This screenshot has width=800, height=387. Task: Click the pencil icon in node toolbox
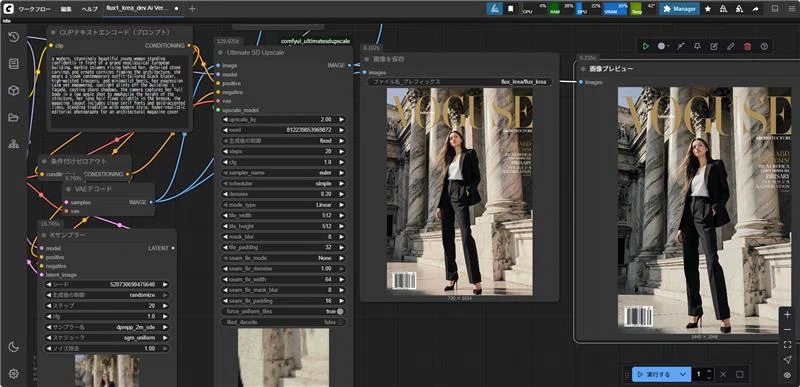pyautogui.click(x=731, y=46)
